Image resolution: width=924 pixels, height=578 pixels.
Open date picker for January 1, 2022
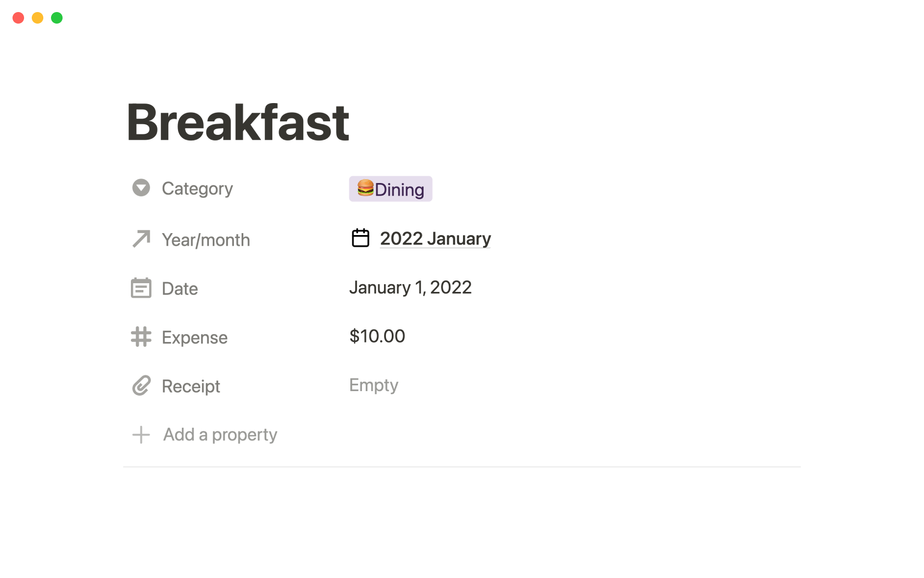click(x=410, y=288)
